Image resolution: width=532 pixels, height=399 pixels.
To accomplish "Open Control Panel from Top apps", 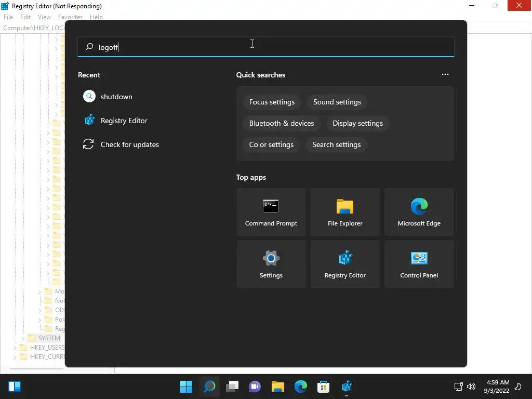I will coord(419,264).
